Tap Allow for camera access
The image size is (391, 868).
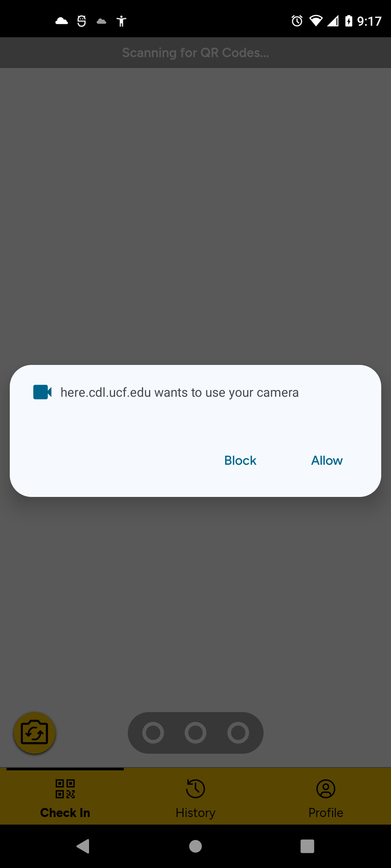327,460
